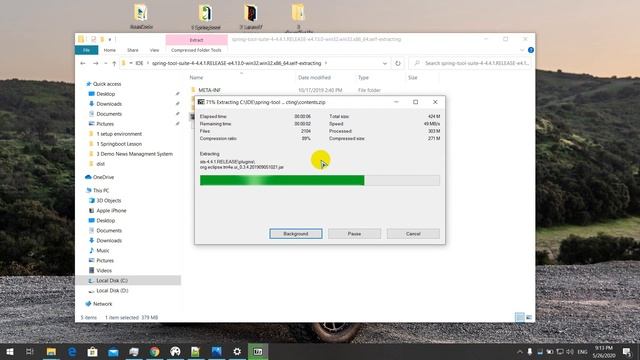The width and height of the screenshot is (640, 360).
Task: Open 3D Objects under This PC
Action: (108, 200)
